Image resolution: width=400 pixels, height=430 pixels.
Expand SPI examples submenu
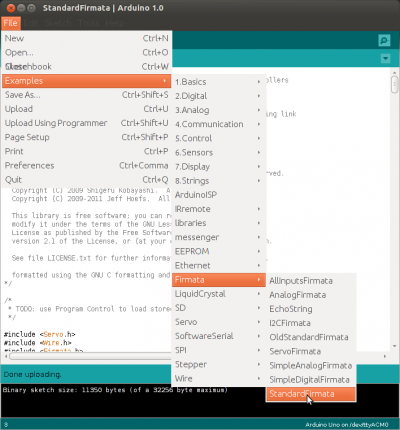coord(219,350)
